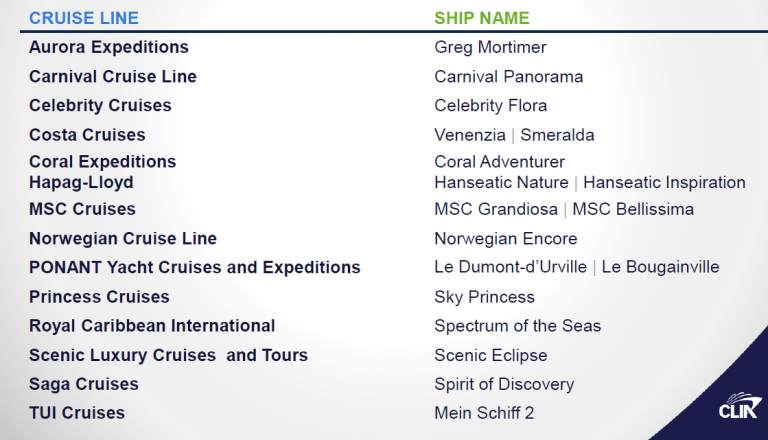Select the Hapag-Lloyd cruise line label

[81, 183]
